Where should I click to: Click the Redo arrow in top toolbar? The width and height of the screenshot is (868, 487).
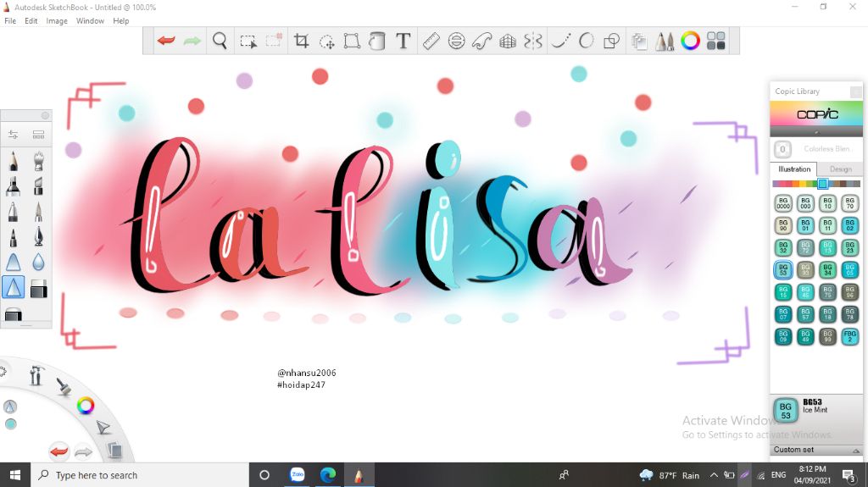click(192, 41)
